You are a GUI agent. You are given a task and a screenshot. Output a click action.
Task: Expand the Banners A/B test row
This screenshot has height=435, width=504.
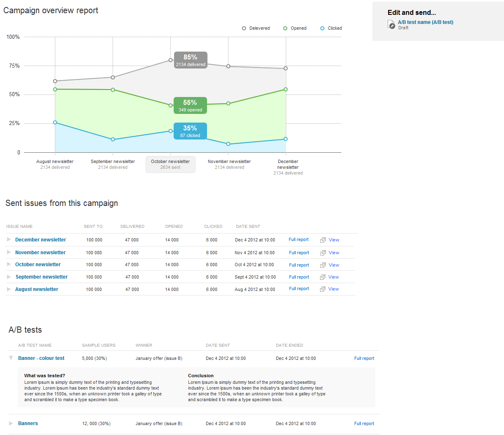coord(11,423)
